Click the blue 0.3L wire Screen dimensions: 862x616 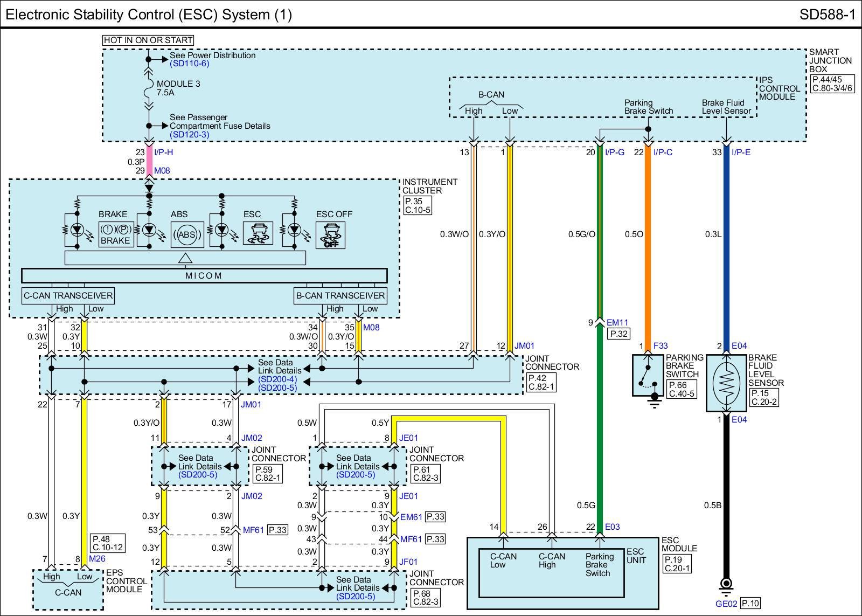(726, 243)
